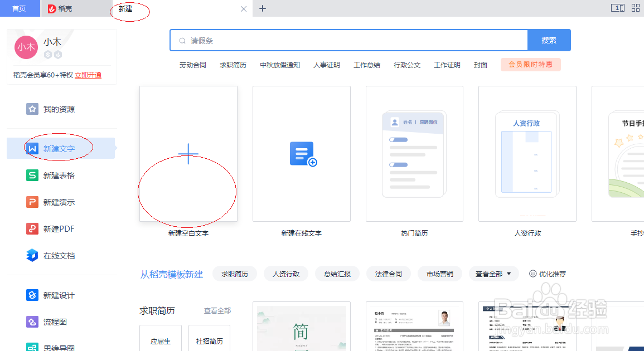This screenshot has width=644, height=351.
Task: Open 新建演示 in sidebar
Action: [61, 202]
